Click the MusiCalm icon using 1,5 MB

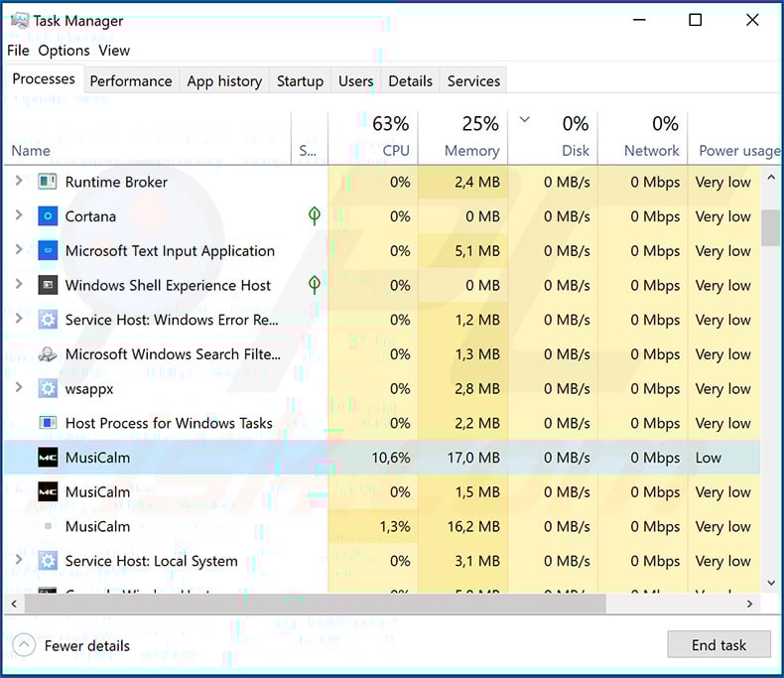tap(48, 492)
